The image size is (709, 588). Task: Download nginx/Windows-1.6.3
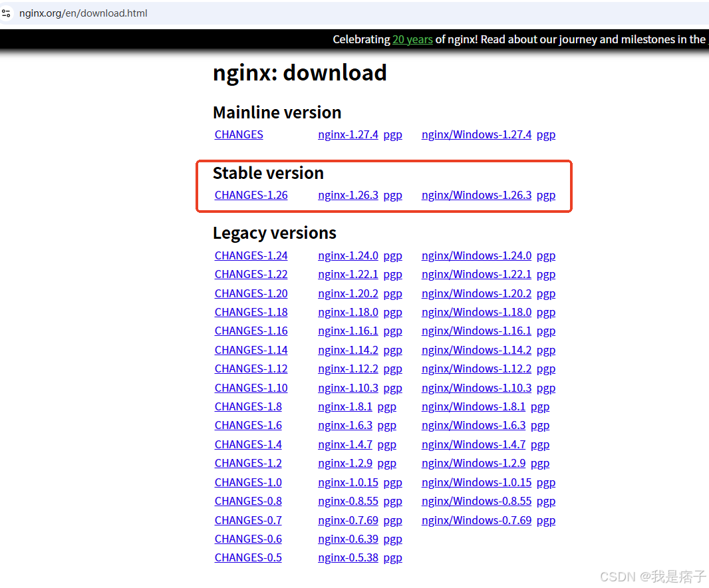pyautogui.click(x=474, y=426)
